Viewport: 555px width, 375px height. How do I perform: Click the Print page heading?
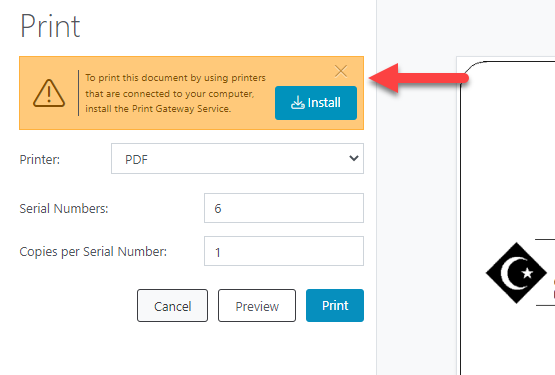click(x=50, y=26)
